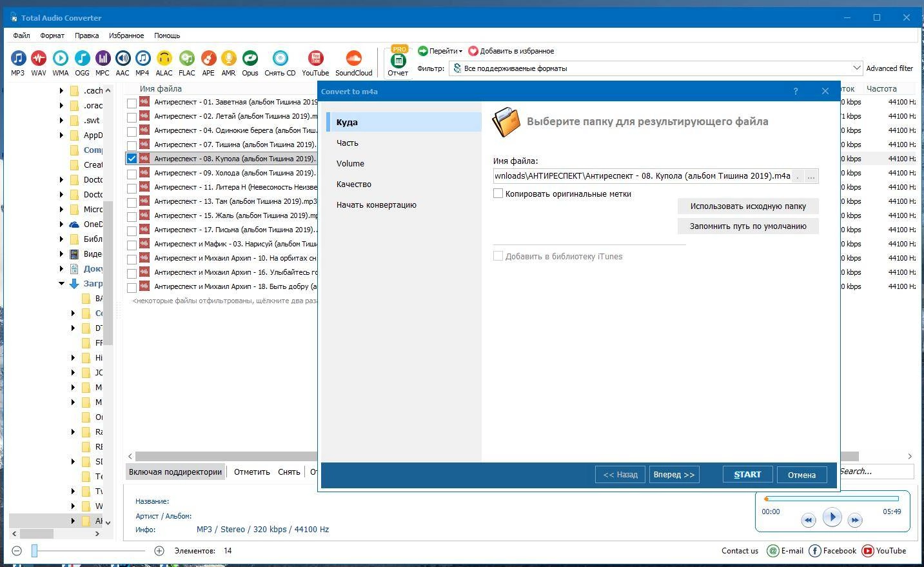Check file 04. Одинокие берега checkbox
Viewport: 924px width, 567px height.
[132, 132]
